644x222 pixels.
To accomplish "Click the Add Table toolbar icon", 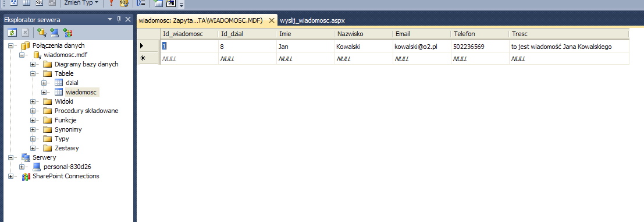I will coord(158,3).
